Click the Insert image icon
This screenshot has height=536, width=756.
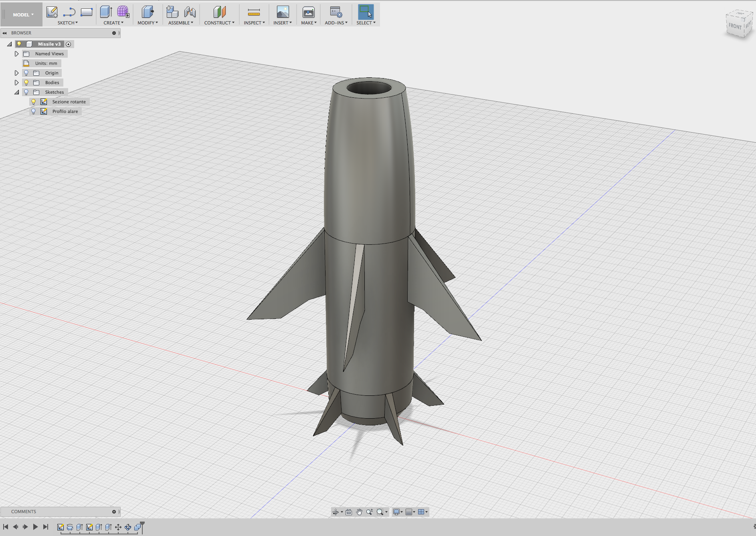point(283,12)
